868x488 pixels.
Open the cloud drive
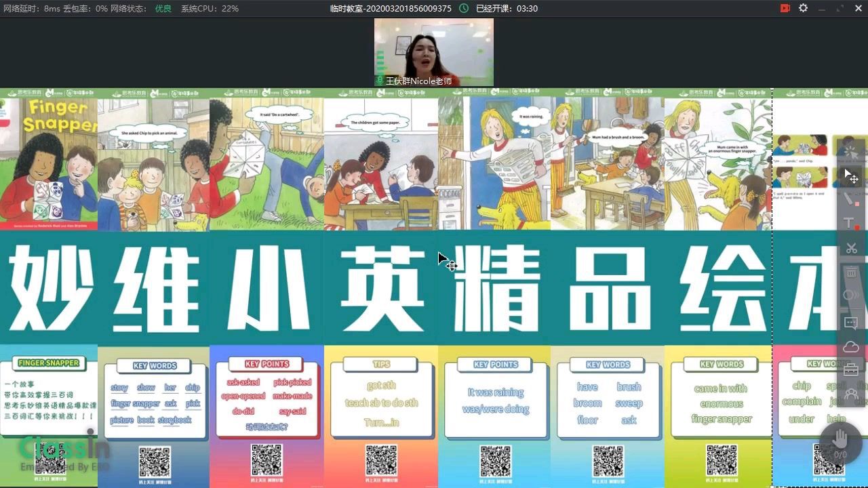tap(851, 347)
